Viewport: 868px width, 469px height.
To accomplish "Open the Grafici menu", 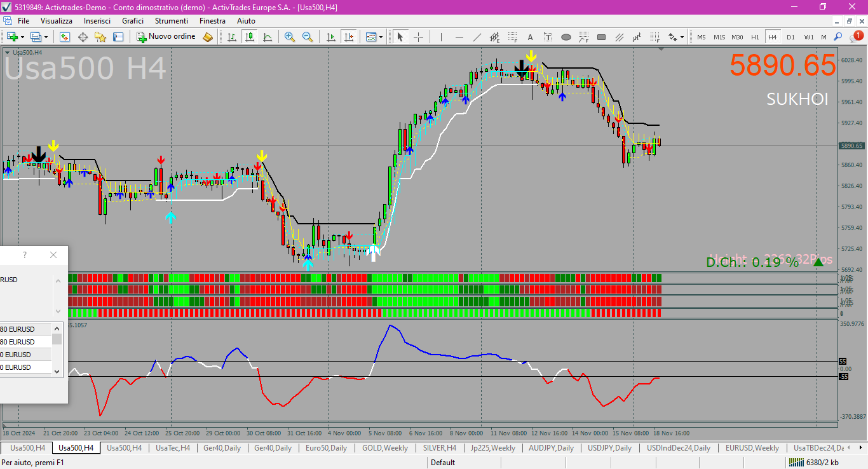I will click(x=133, y=20).
